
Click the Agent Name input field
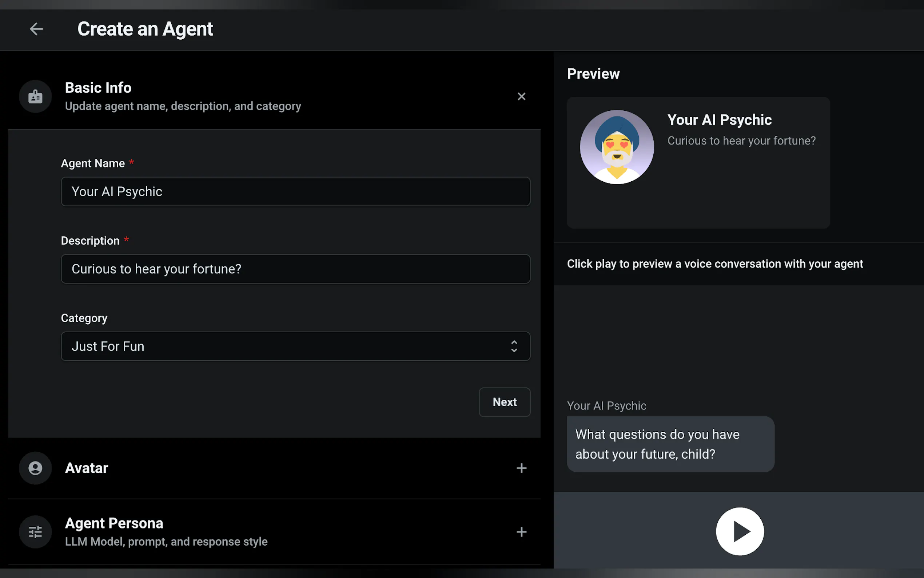pos(295,191)
